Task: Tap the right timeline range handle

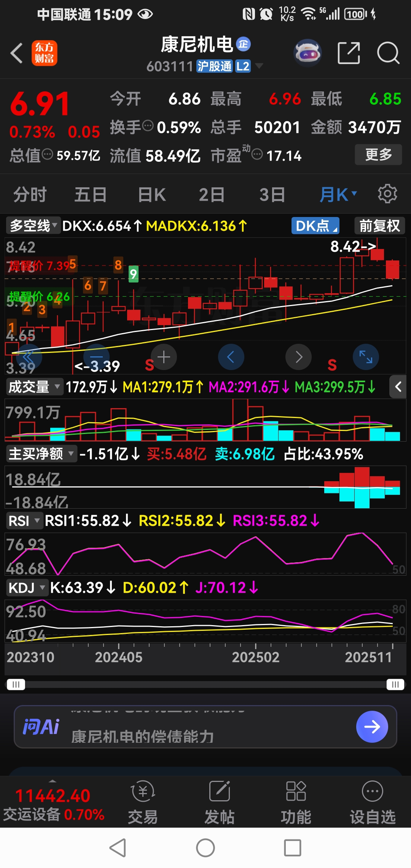Action: pyautogui.click(x=395, y=685)
